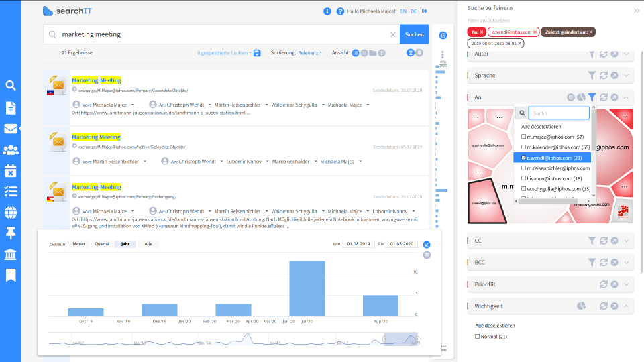Uncheck c.wendl@iphos.com (21) checkbox

(x=524, y=157)
